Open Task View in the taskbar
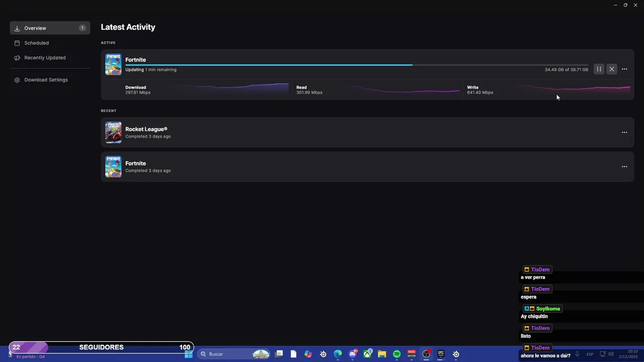Screen dimensions: 644x362 point(279,354)
